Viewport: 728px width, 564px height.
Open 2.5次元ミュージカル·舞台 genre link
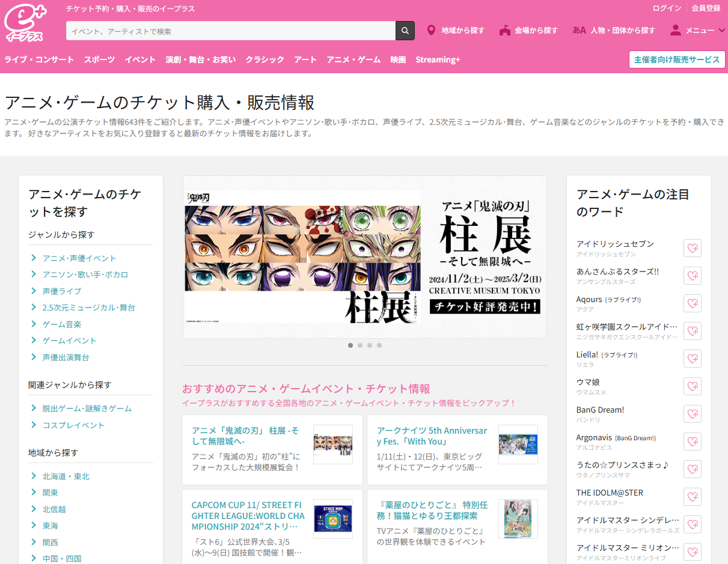89,308
